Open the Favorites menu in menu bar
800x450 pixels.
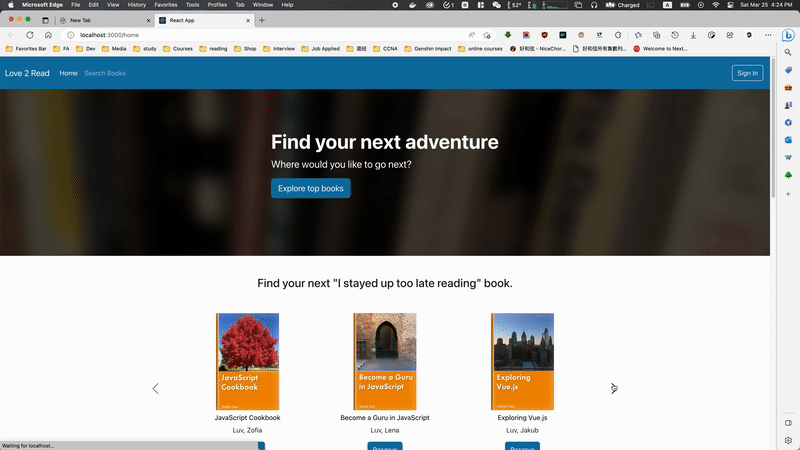(x=166, y=5)
